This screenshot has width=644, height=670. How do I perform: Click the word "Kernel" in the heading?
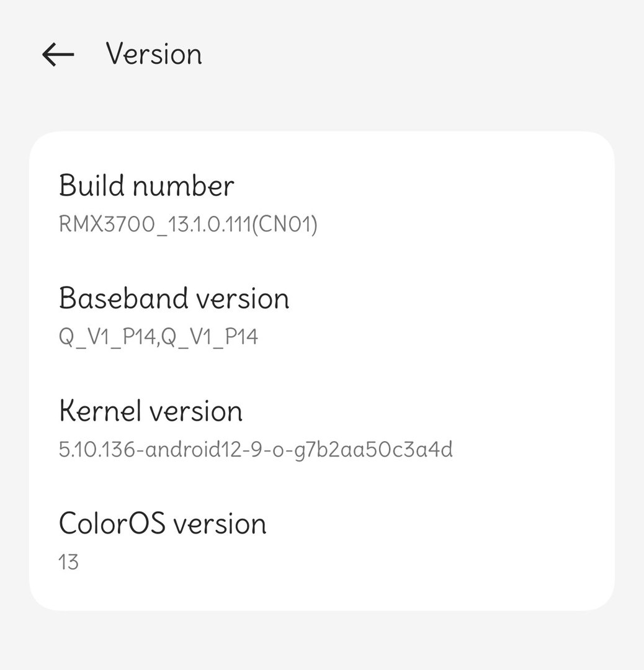95,411
